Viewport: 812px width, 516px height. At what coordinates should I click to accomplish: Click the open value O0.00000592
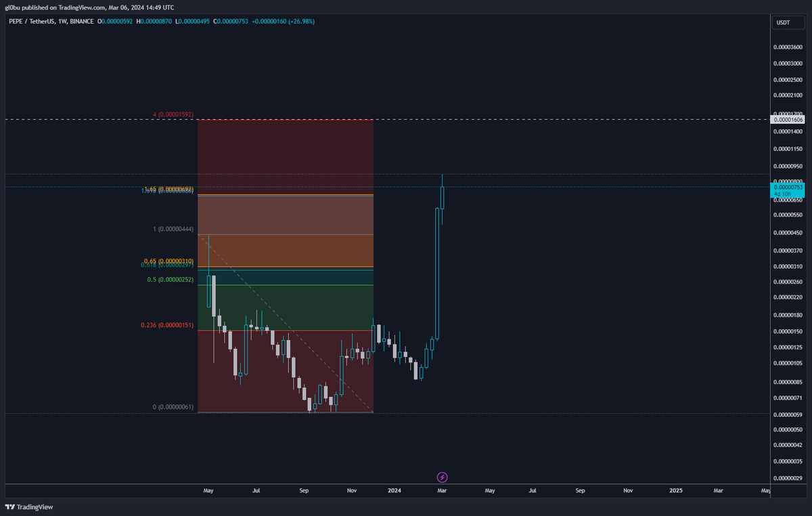coord(116,22)
